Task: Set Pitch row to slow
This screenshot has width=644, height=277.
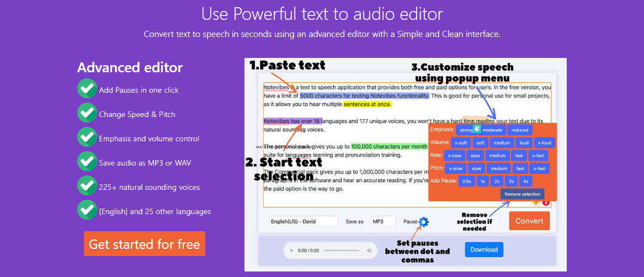Action: click(x=476, y=168)
